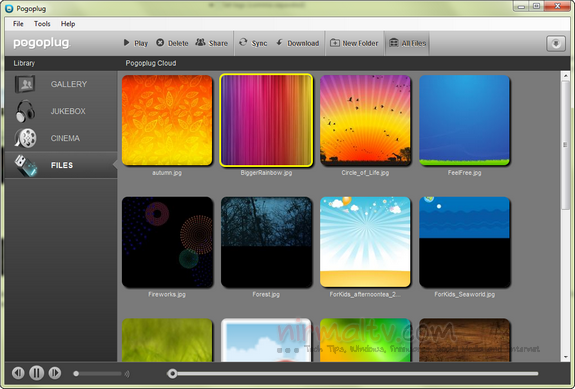Adjust the volume slider

click(x=97, y=374)
